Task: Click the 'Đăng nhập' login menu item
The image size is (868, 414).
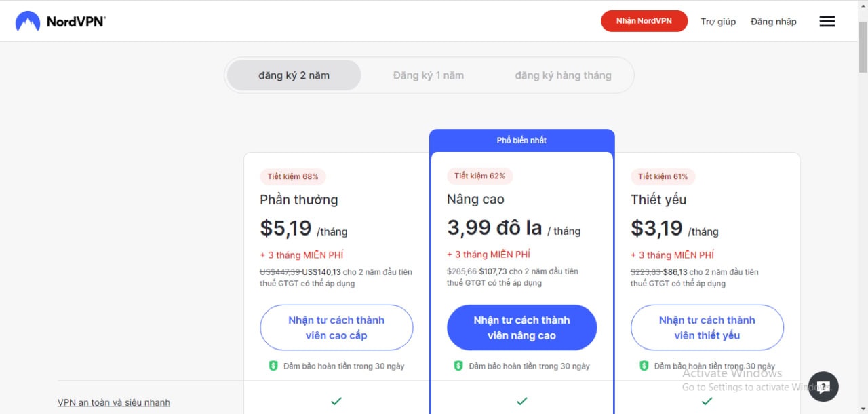Action: coord(774,22)
